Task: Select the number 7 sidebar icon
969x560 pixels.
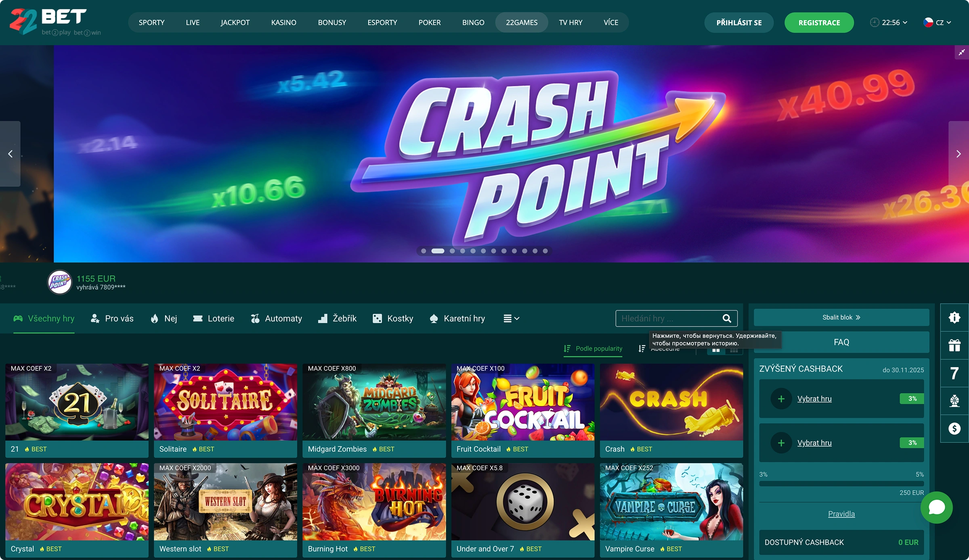Action: tap(954, 373)
